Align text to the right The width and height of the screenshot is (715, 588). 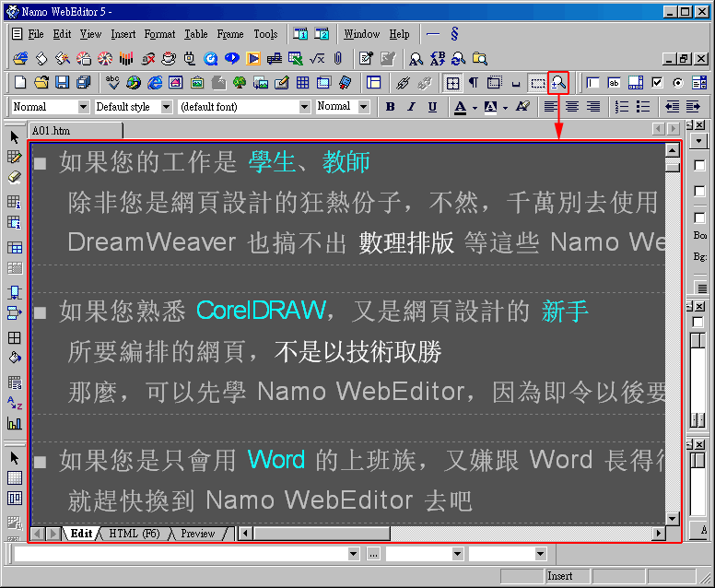point(592,107)
